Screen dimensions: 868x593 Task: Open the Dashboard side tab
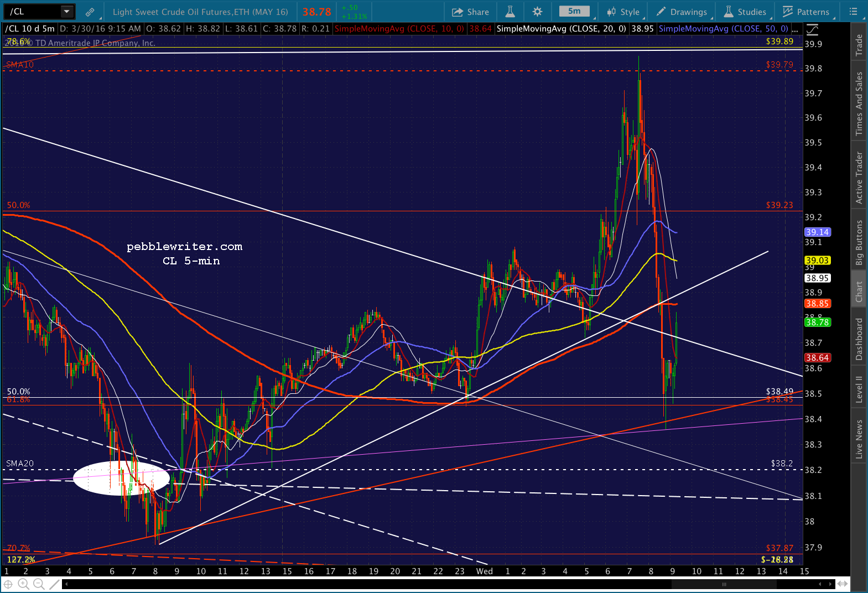click(859, 339)
